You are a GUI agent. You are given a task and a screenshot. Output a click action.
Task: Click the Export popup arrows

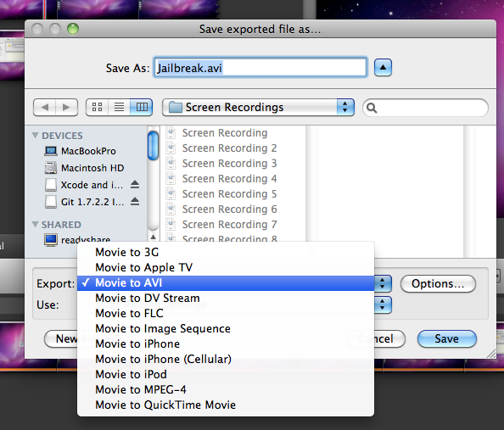pos(383,283)
